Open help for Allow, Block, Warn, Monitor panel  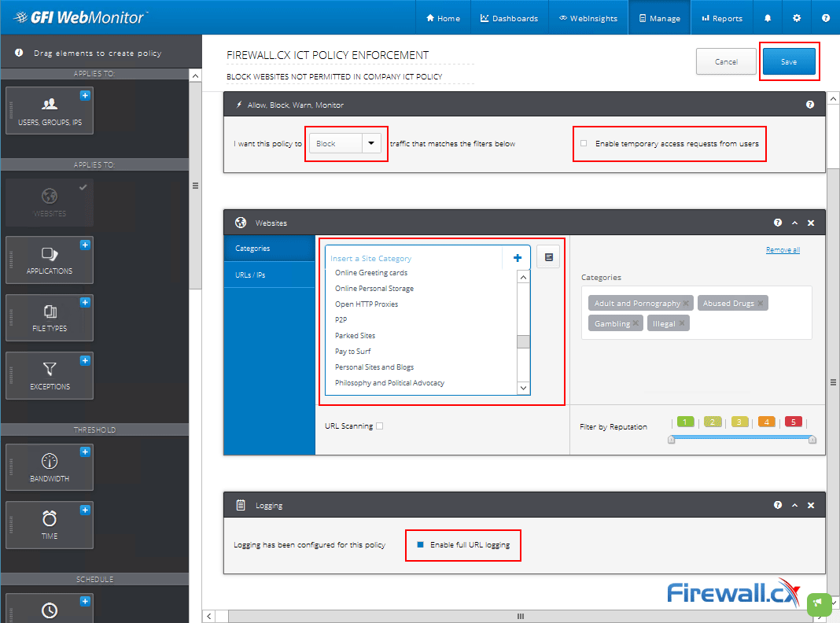pos(810,105)
